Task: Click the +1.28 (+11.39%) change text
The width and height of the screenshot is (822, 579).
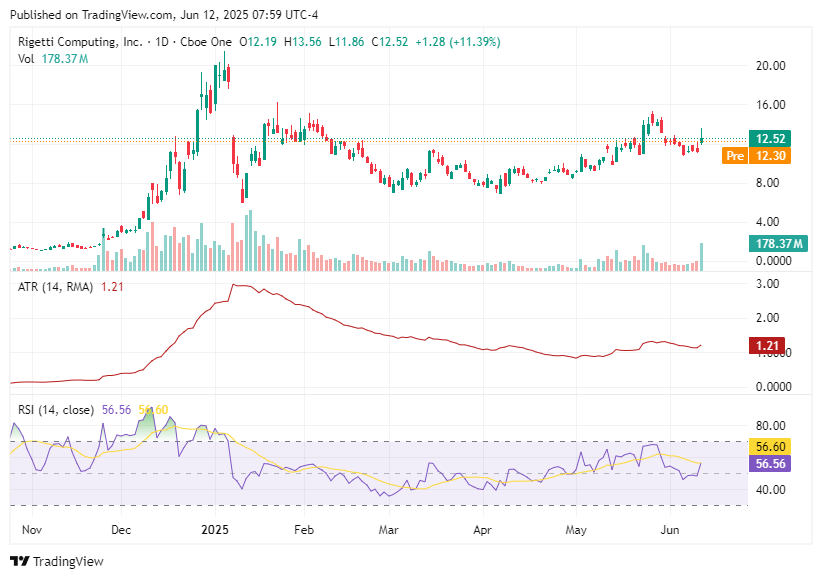Action: coord(458,42)
